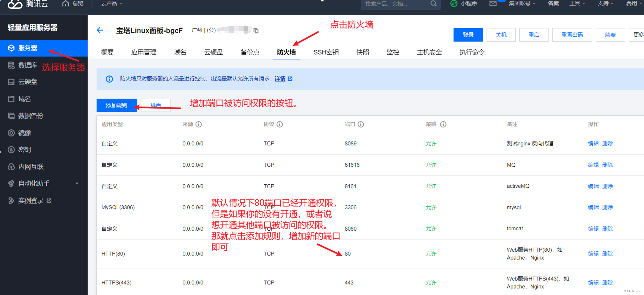Switch to the 应用管理 tab

(x=143, y=52)
